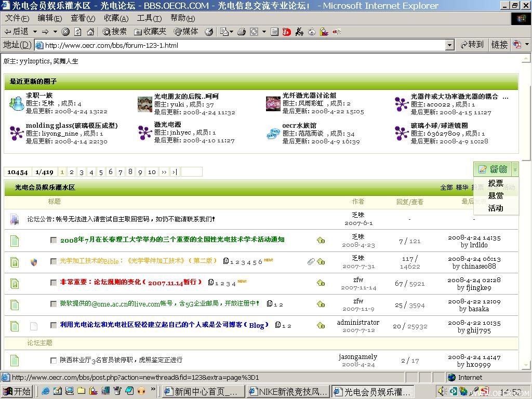532x399 pixels.
Task: Open the PDF toolbar dropdown arrow at right
Action: (x=527, y=44)
